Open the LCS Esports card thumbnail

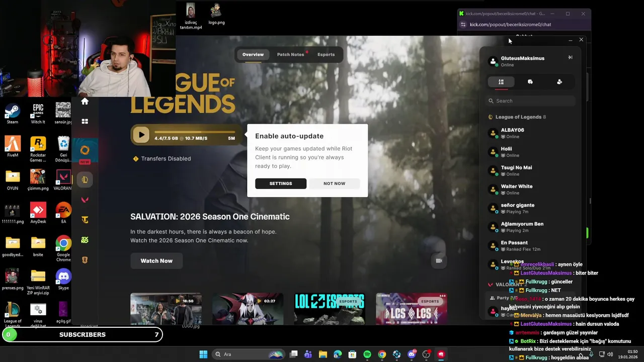tap(411, 309)
